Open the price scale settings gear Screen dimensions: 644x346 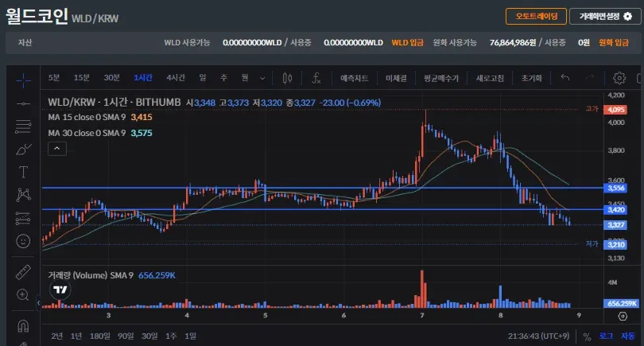[623, 316]
